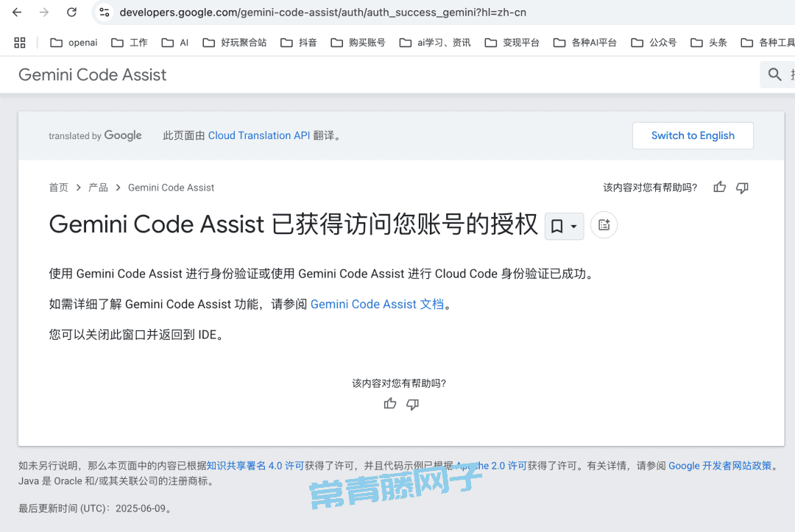Screen dimensions: 795x532
Task: Open the 好玩聚合站 bookmark folder
Action: [234, 43]
